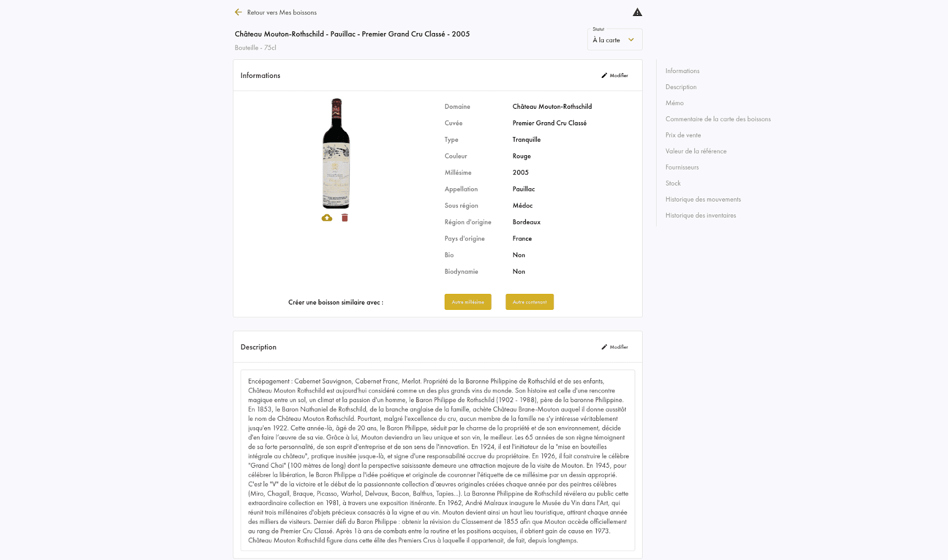Expand the À la carte chevron
948x560 pixels.
coord(631,40)
